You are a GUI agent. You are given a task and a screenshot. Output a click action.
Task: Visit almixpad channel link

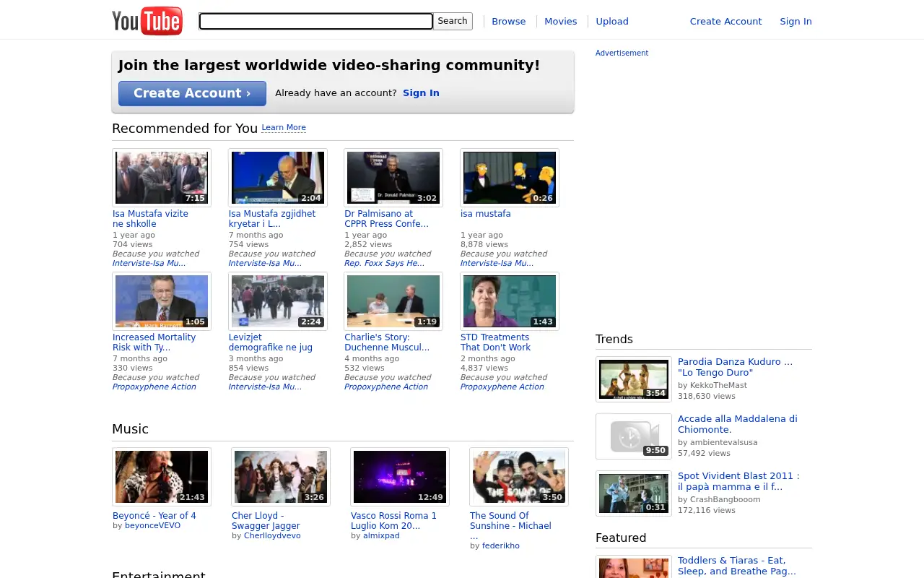[x=381, y=536]
